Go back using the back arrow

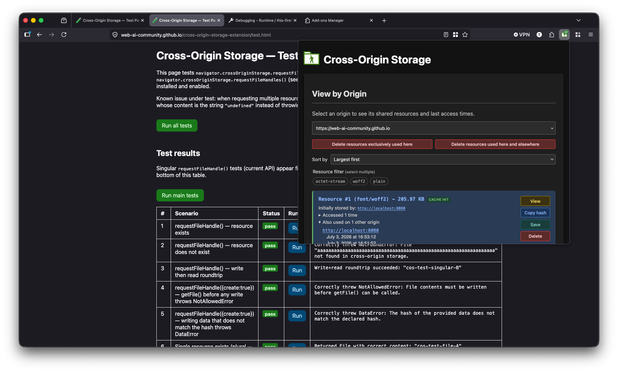tap(39, 35)
